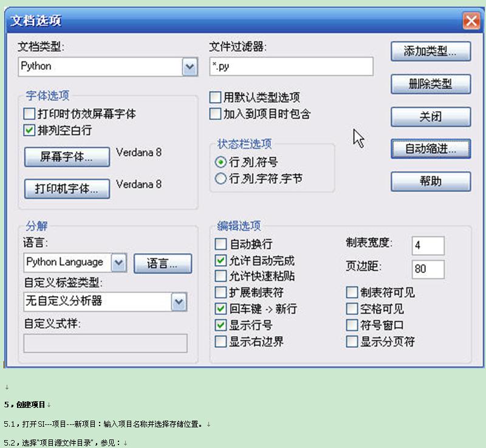This screenshot has width=486, height=448.
Task: Click the 文档选项 title bar text
Action: point(36,21)
